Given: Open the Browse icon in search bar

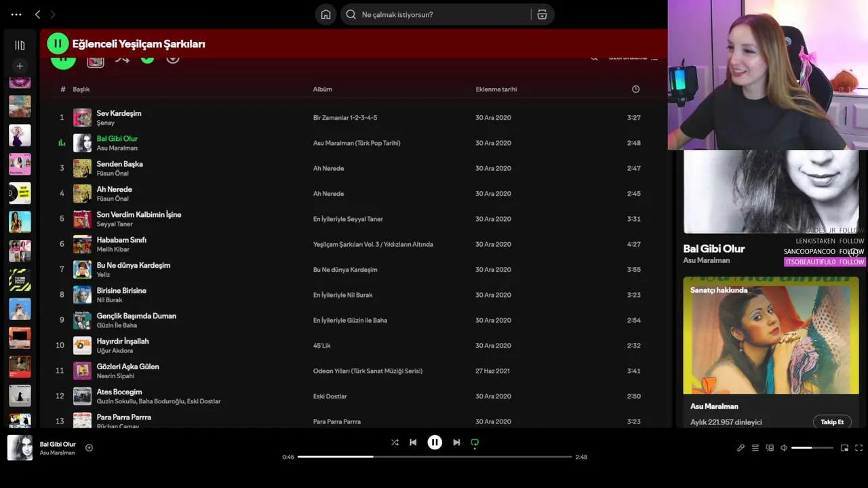Looking at the screenshot, I should pos(542,14).
